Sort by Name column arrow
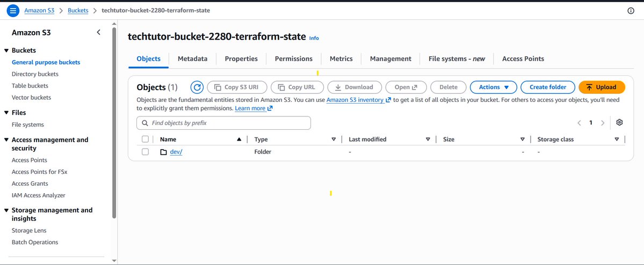 tap(239, 139)
